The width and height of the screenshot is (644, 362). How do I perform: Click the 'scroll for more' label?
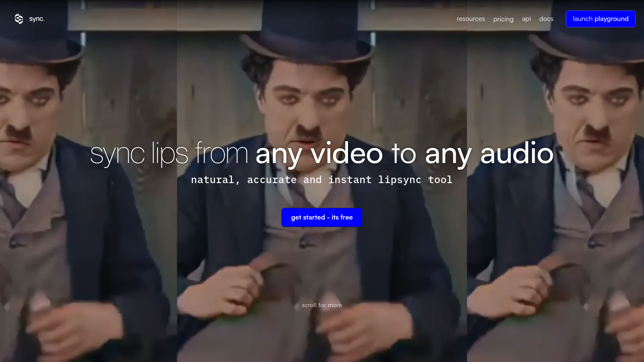[322, 305]
